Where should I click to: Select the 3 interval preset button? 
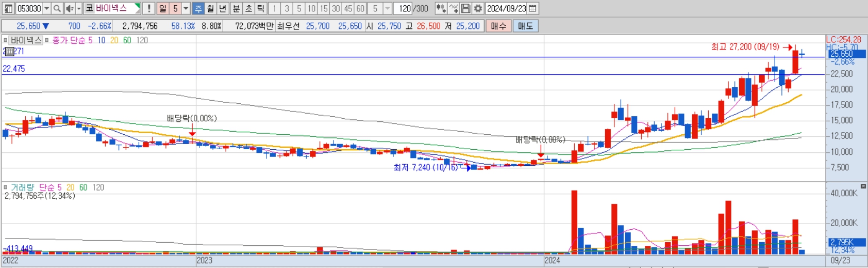coord(287,8)
